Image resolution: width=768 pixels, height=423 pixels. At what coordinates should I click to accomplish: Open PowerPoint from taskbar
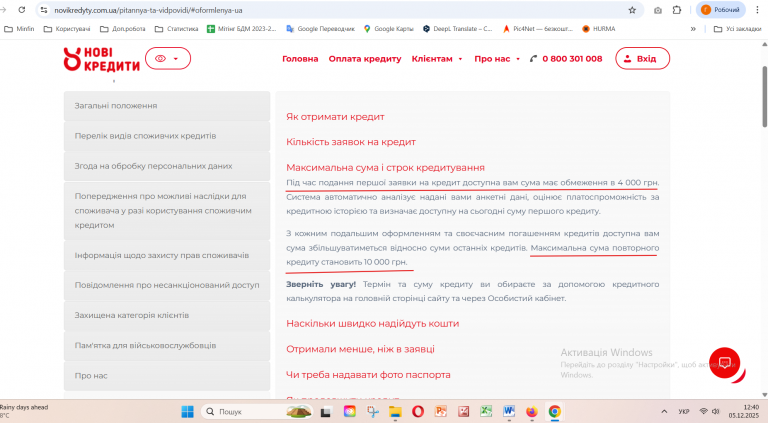pyautogui.click(x=441, y=412)
